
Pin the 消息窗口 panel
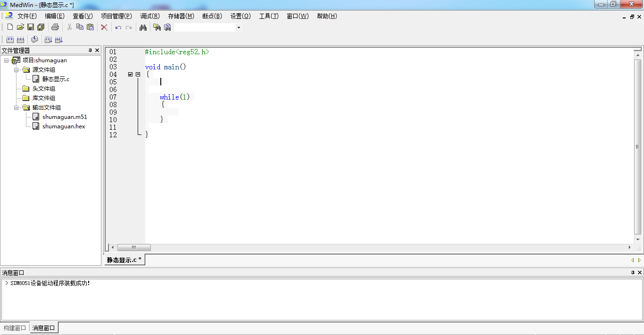pyautogui.click(x=633, y=273)
